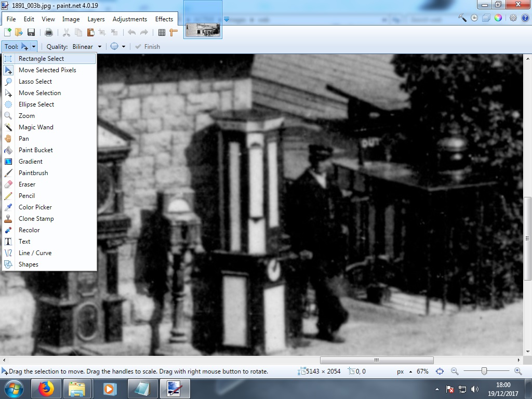Zoom in using the status bar magnifier

[x=518, y=371]
